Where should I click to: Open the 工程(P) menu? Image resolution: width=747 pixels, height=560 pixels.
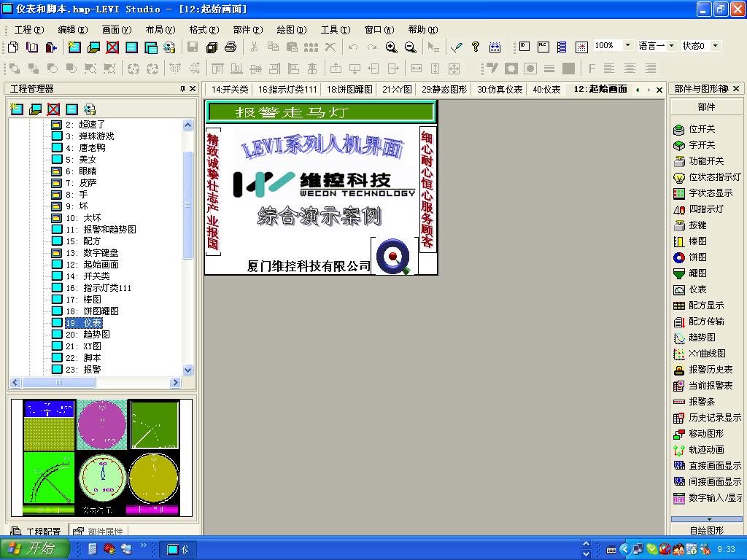coord(29,29)
